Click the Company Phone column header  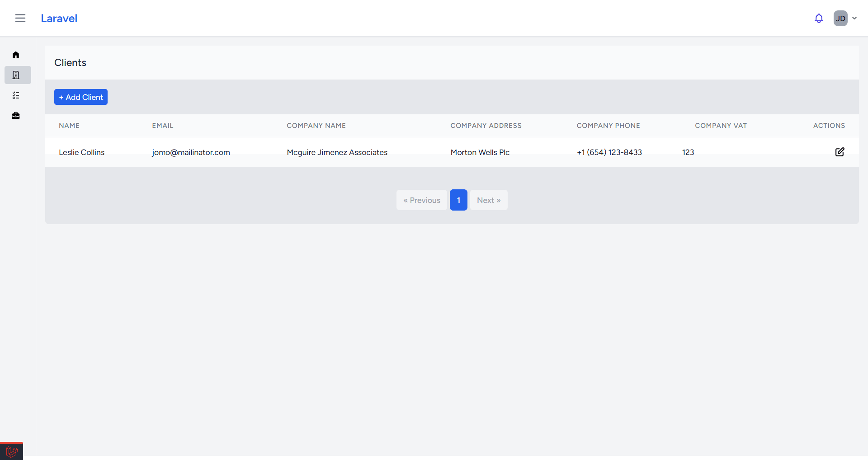click(x=608, y=126)
